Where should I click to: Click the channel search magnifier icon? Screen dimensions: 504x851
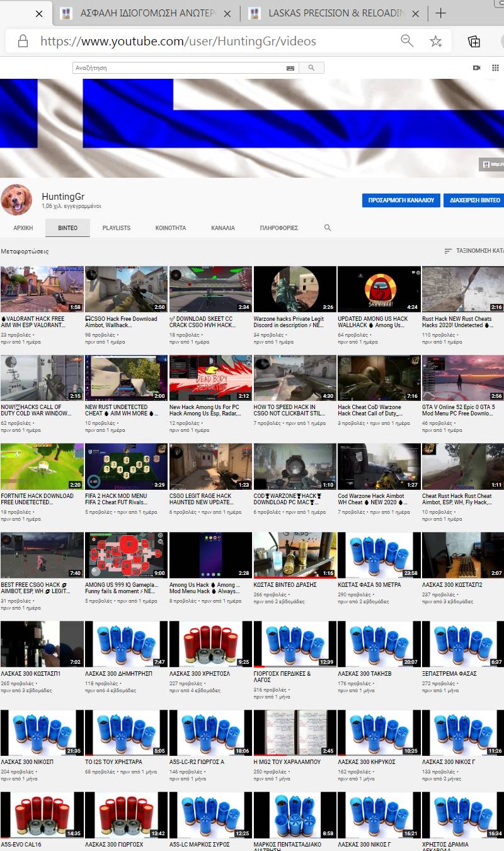coord(328,228)
